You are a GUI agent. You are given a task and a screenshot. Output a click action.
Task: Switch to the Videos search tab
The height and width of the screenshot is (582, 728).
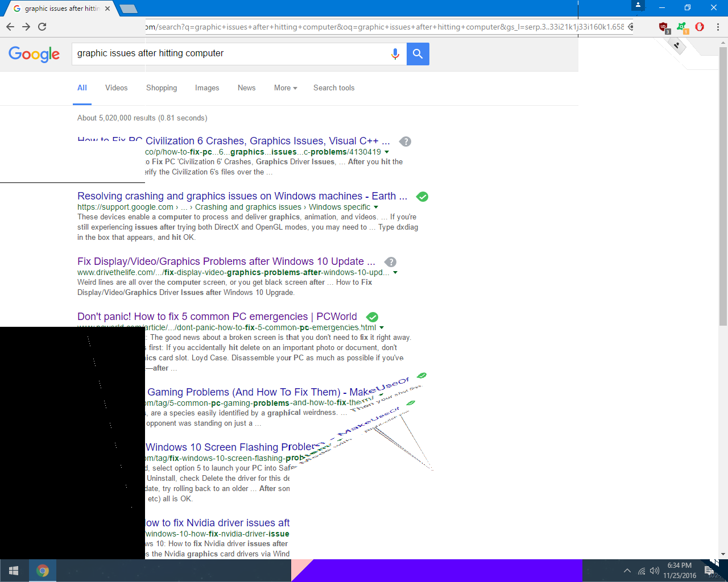pyautogui.click(x=117, y=88)
